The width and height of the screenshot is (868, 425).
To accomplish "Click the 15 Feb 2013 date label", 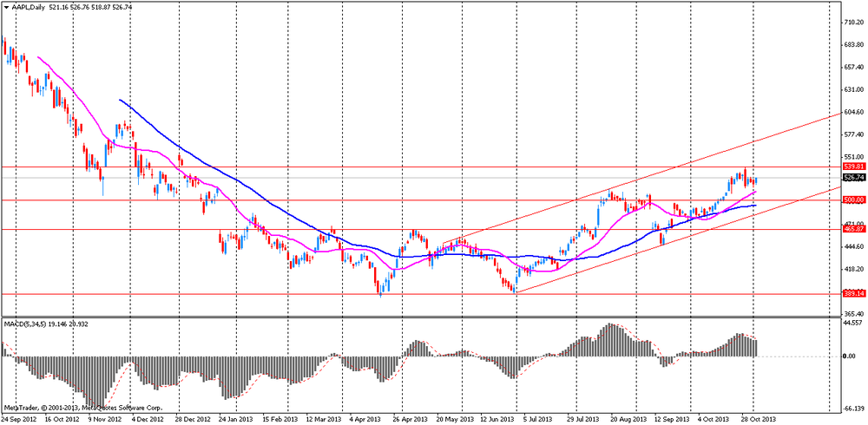I will coord(280,420).
